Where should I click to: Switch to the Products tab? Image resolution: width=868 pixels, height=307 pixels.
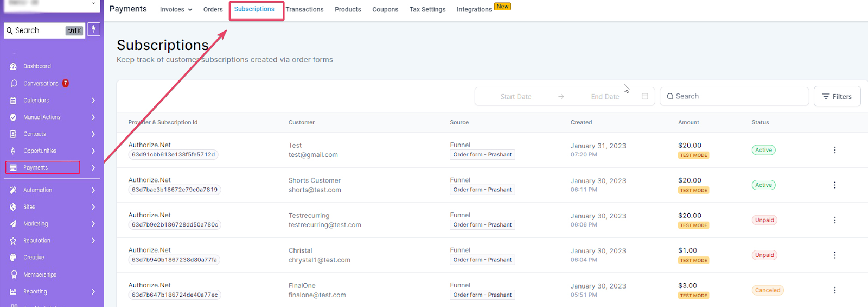pos(348,9)
